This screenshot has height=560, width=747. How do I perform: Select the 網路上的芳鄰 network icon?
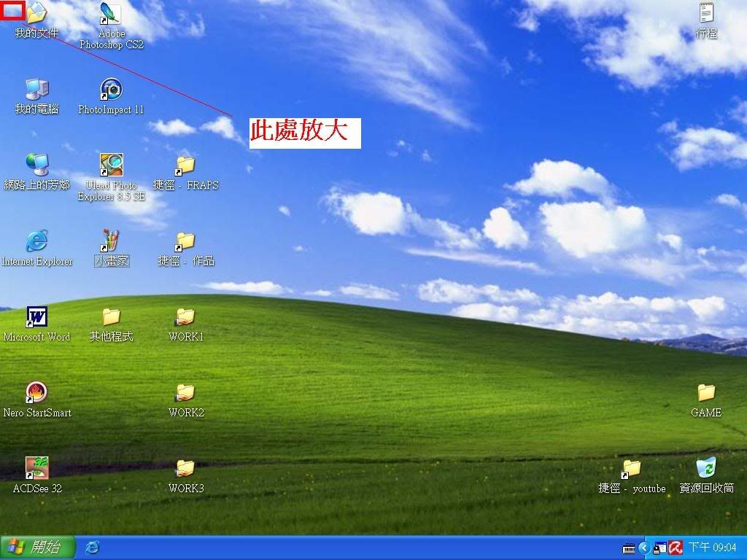[x=36, y=166]
